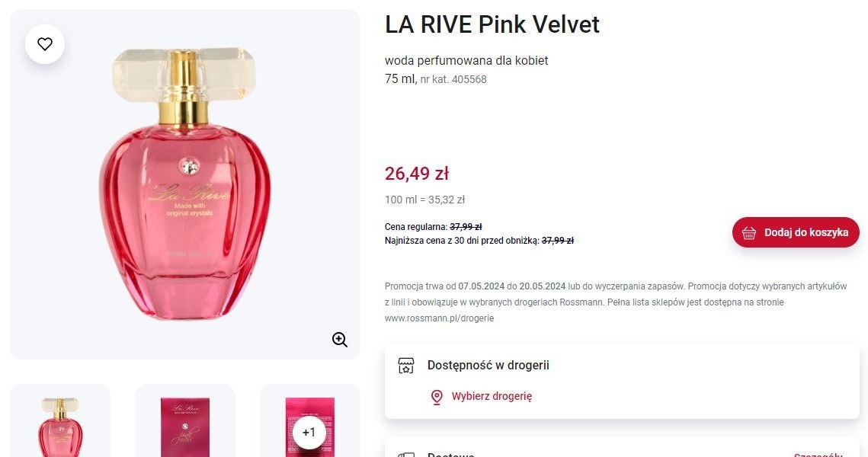Select the second thumbnail showing the box

coord(185,423)
